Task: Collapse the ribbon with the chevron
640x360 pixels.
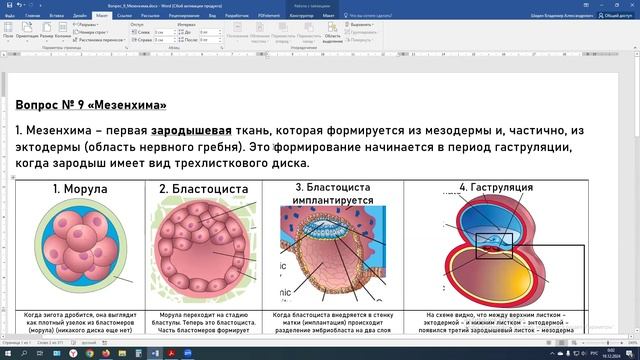Action: (x=635, y=48)
